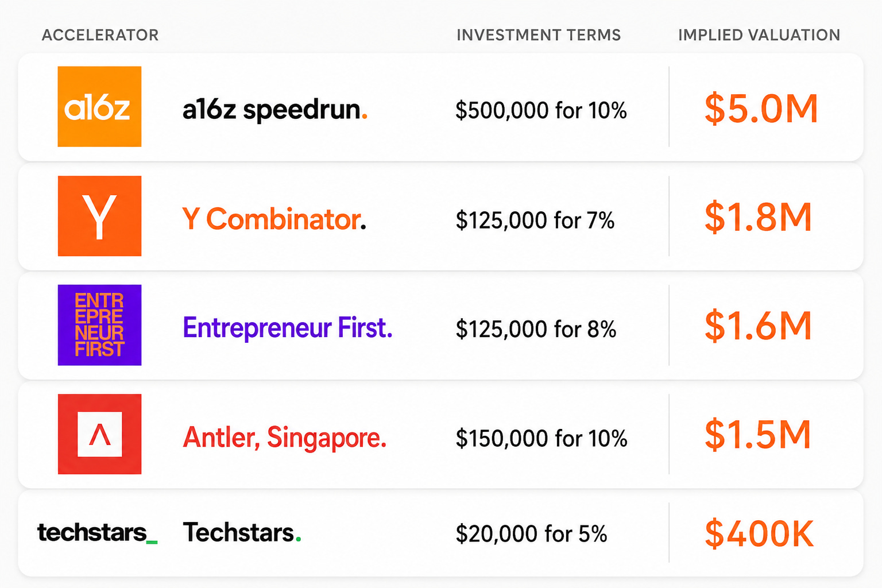Click the $5.0M implied valuation
The width and height of the screenshot is (882, 588).
click(x=761, y=109)
